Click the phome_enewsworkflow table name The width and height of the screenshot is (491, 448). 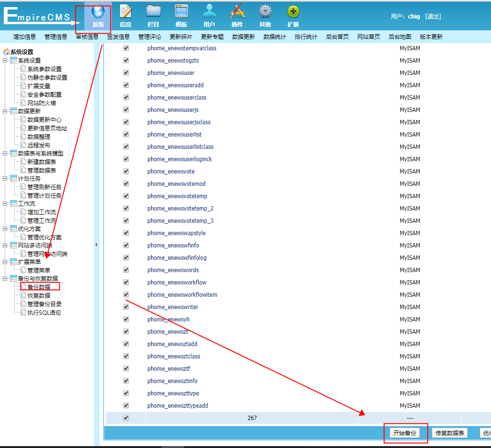pyautogui.click(x=177, y=282)
